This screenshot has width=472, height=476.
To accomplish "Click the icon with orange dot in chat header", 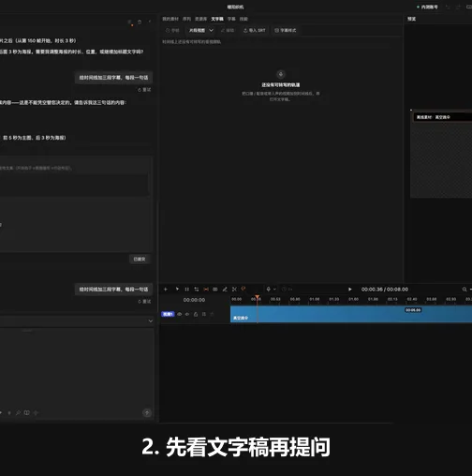I will point(130,22).
